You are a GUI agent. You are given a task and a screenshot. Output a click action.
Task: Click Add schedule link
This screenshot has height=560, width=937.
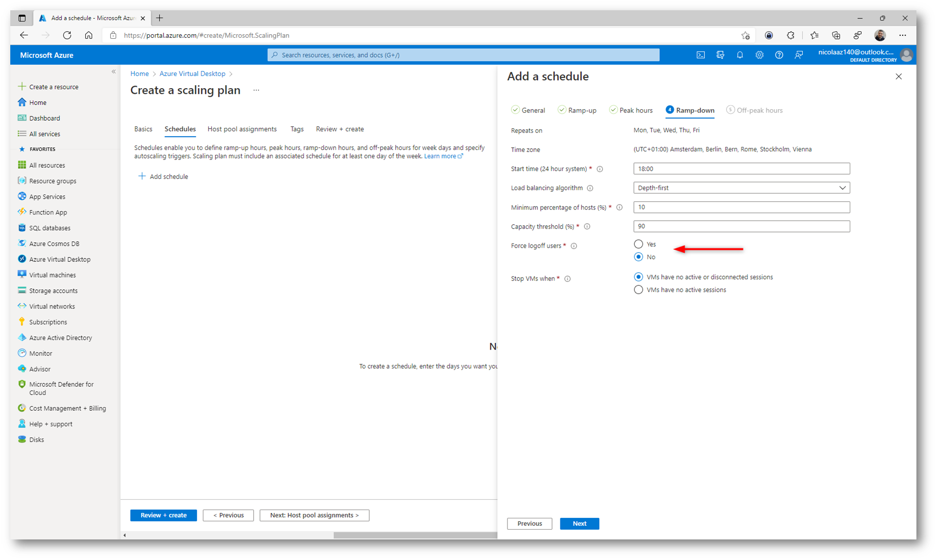(163, 176)
